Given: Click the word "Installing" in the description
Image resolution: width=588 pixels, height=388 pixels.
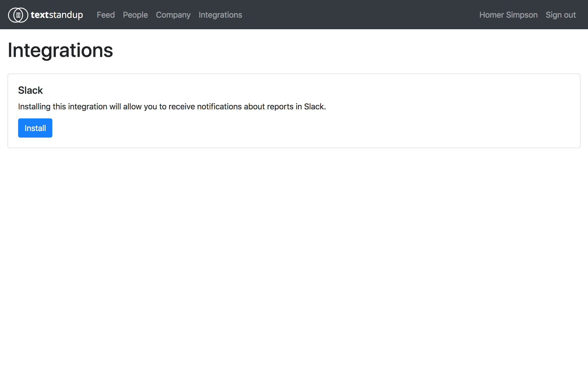Looking at the screenshot, I should click(x=34, y=107).
